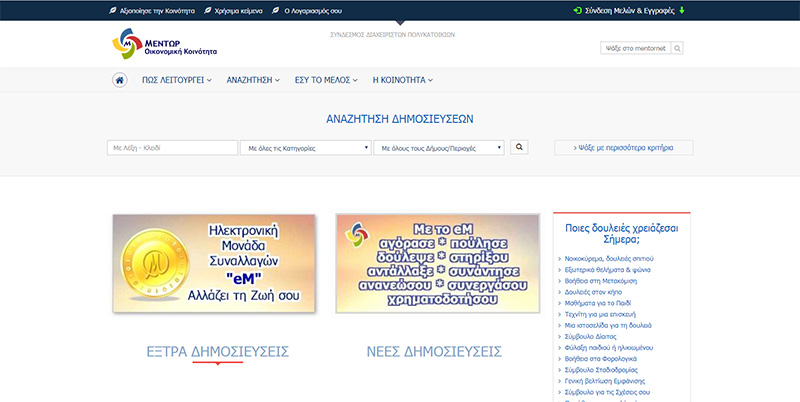Expand the ΑΝΑΖΗΤΗΣΗ menu
The width and height of the screenshot is (800, 402).
coord(253,80)
